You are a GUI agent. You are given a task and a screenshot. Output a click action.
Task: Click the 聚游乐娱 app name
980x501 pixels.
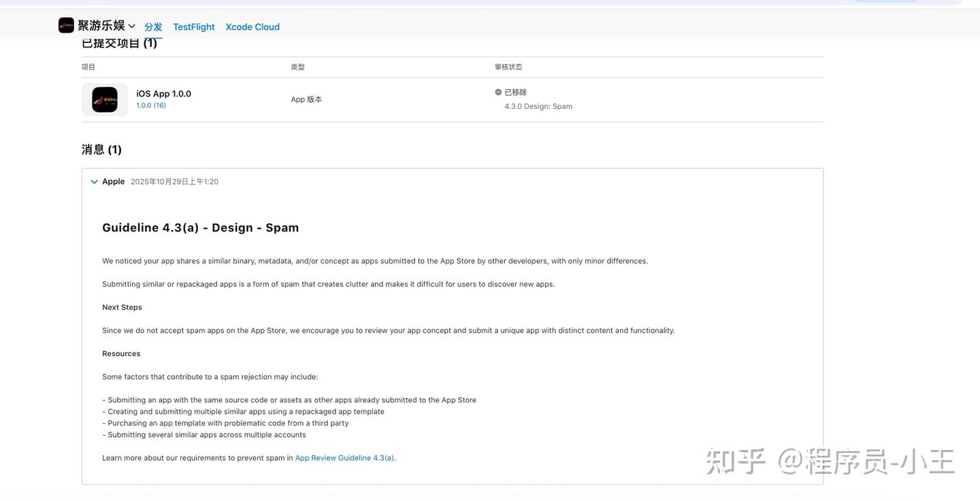coord(101,26)
